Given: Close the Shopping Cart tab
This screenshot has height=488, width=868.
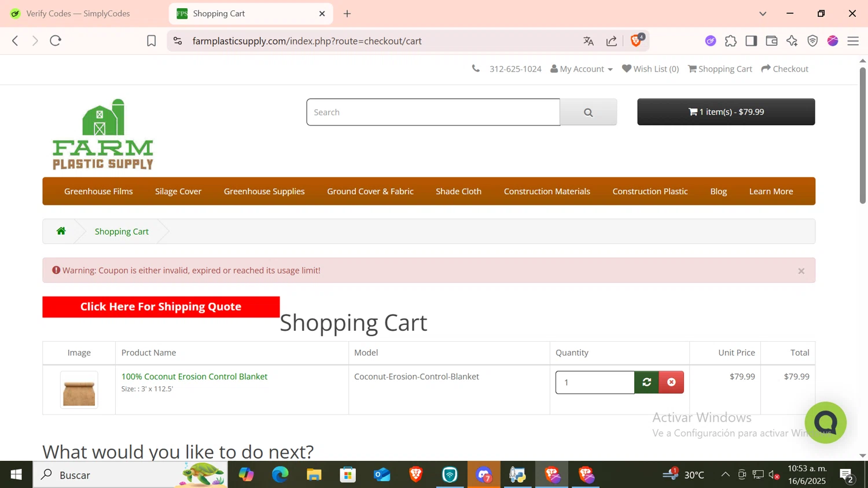Looking at the screenshot, I should (322, 13).
